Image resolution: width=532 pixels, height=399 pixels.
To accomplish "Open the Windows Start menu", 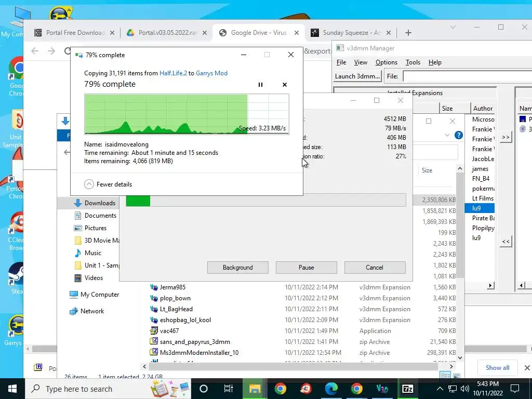I will [12, 389].
